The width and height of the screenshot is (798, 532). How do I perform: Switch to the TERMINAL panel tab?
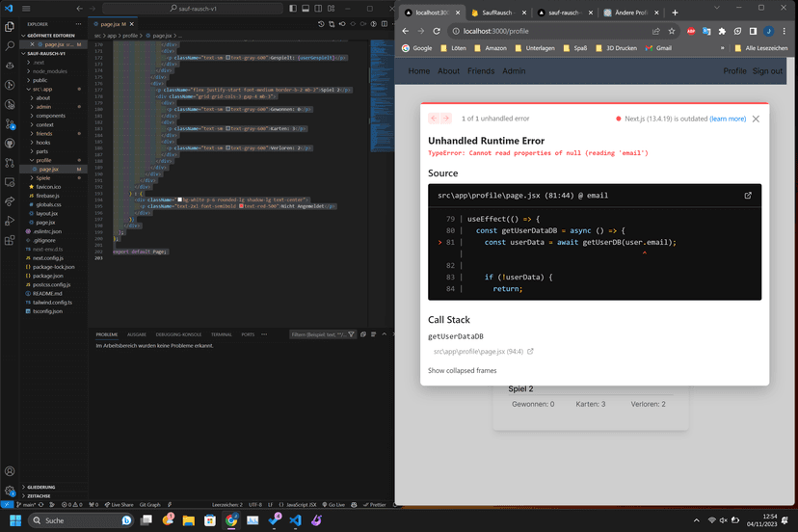pyautogui.click(x=222, y=334)
